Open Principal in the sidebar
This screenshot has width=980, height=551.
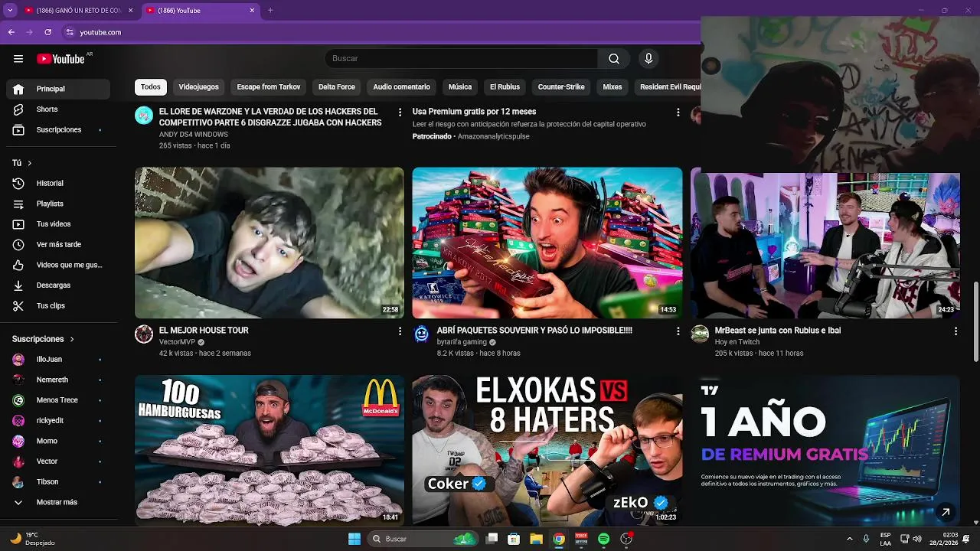click(58, 89)
